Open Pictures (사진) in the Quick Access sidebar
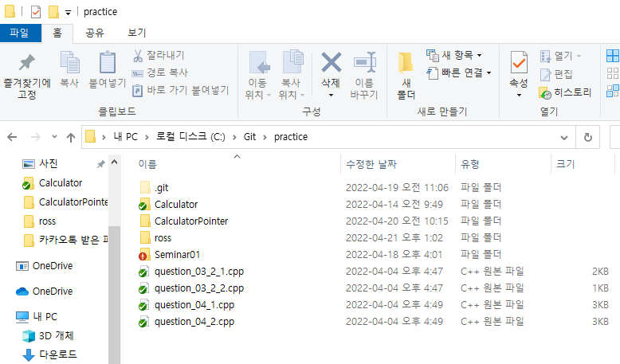Viewport: 620px width, 364px height. [x=49, y=163]
